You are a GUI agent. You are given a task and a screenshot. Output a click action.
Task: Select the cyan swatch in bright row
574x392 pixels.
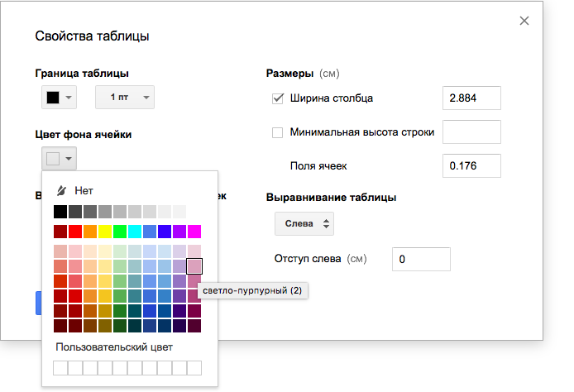pos(135,231)
